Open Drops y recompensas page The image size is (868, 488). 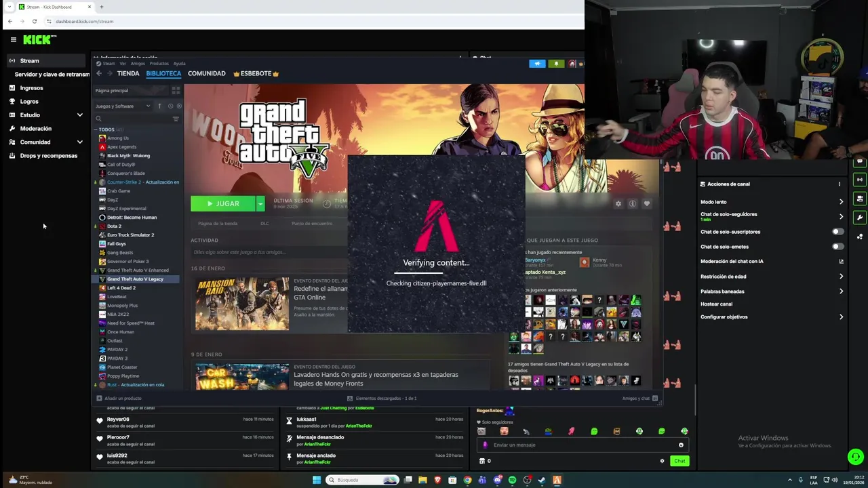point(48,156)
